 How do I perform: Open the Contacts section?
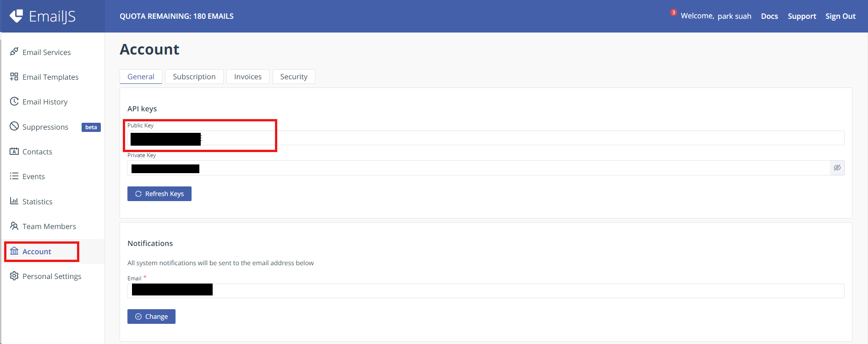(37, 152)
